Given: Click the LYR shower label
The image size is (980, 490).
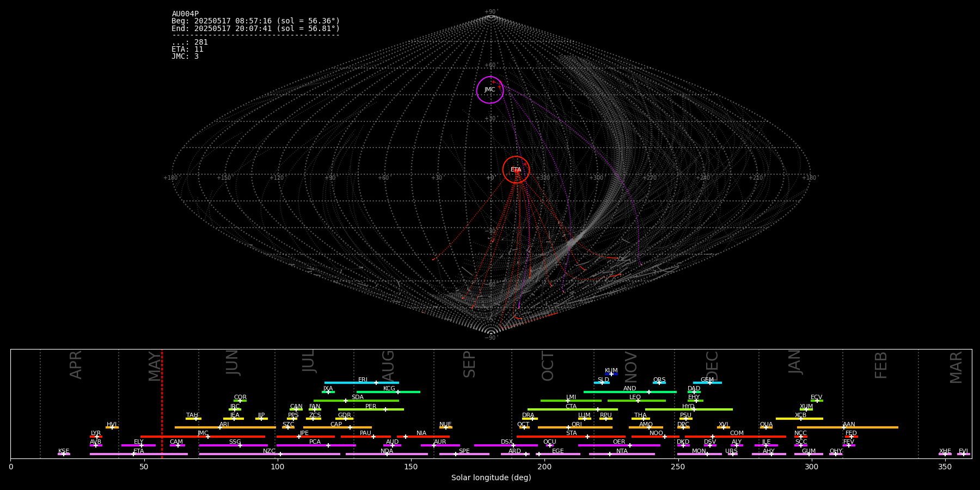Looking at the screenshot, I should click(x=96, y=433).
